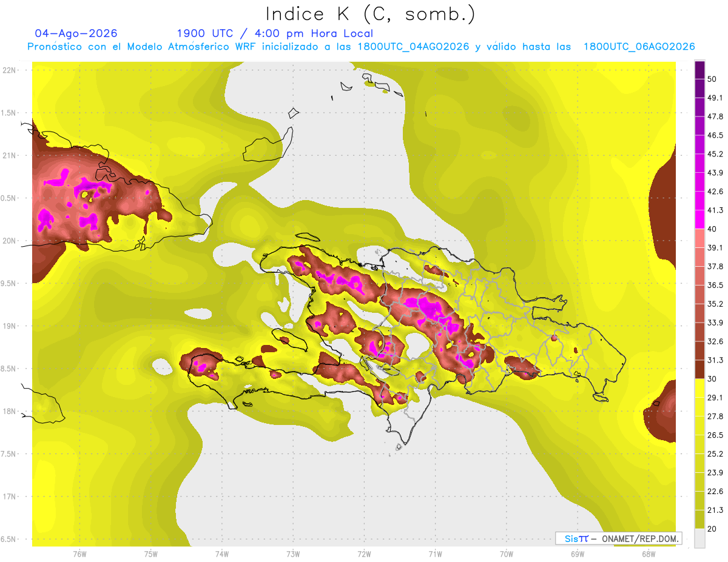Viewport: 728px width, 562px height.
Task: Click the "68W" longitude label
Action: pyautogui.click(x=649, y=554)
